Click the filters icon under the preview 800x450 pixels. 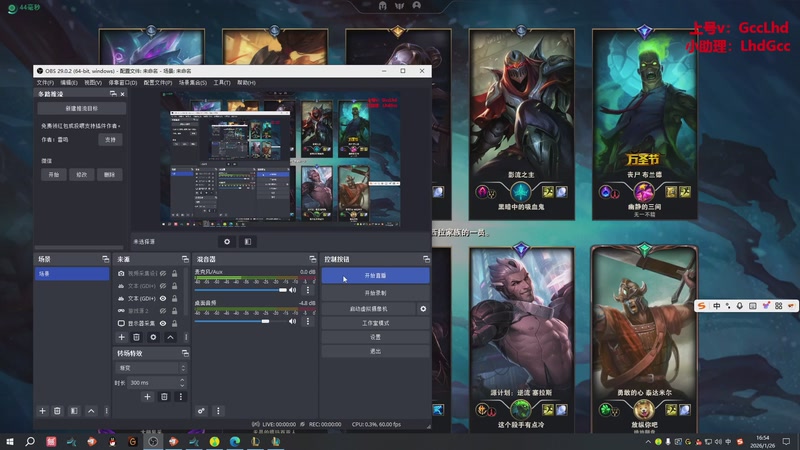coord(247,242)
